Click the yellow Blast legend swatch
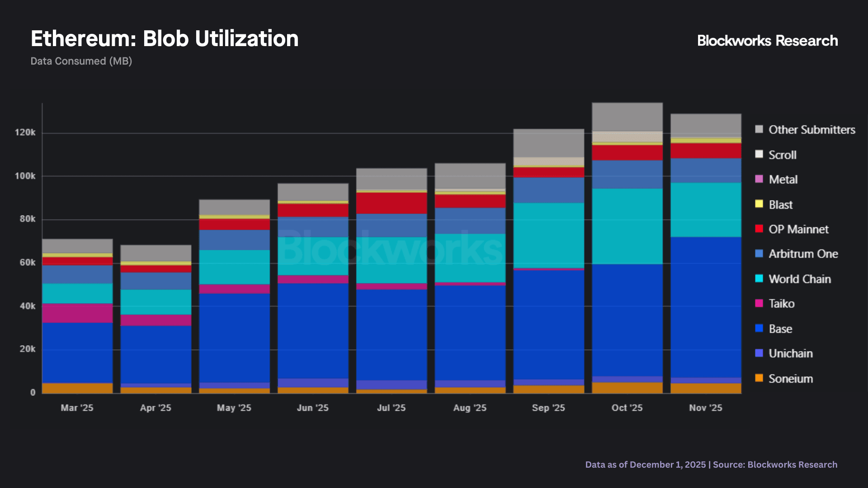 pyautogui.click(x=759, y=204)
